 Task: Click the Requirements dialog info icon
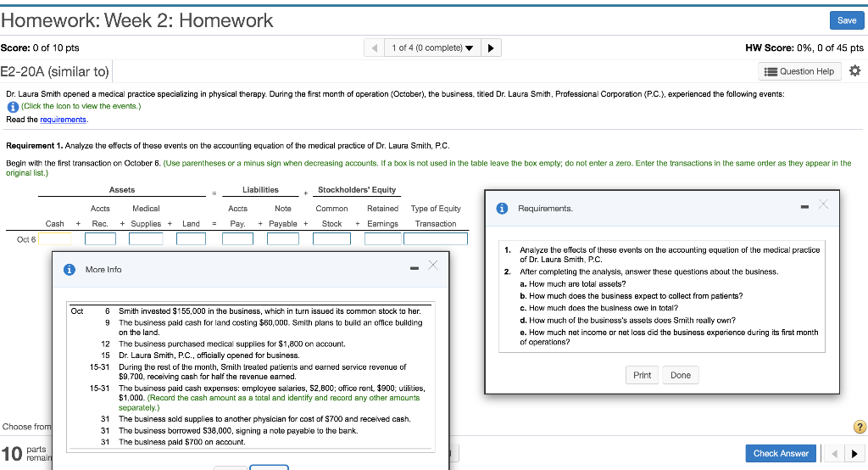click(502, 209)
